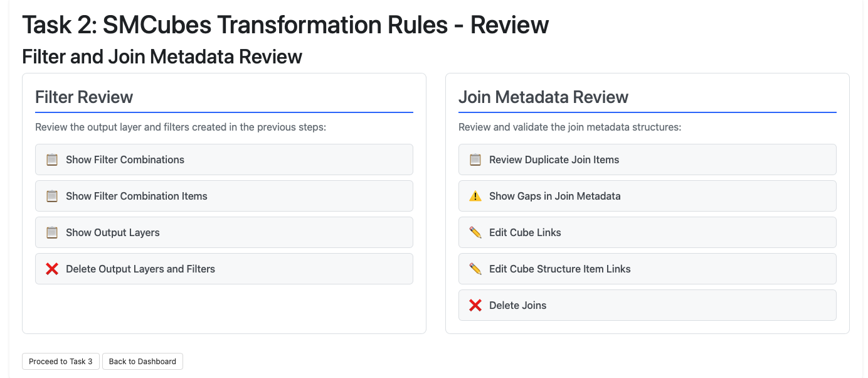The width and height of the screenshot is (868, 378).
Task: Click Proceed to Task 3
Action: tap(61, 361)
